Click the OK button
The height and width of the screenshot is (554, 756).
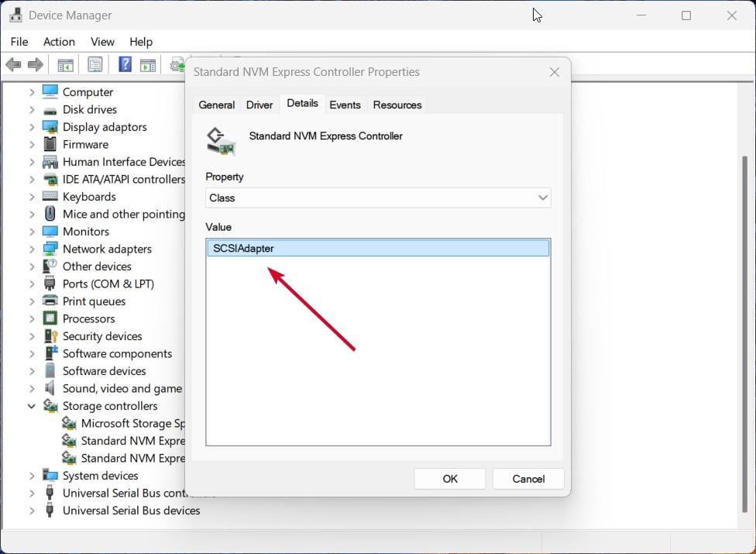click(x=450, y=479)
